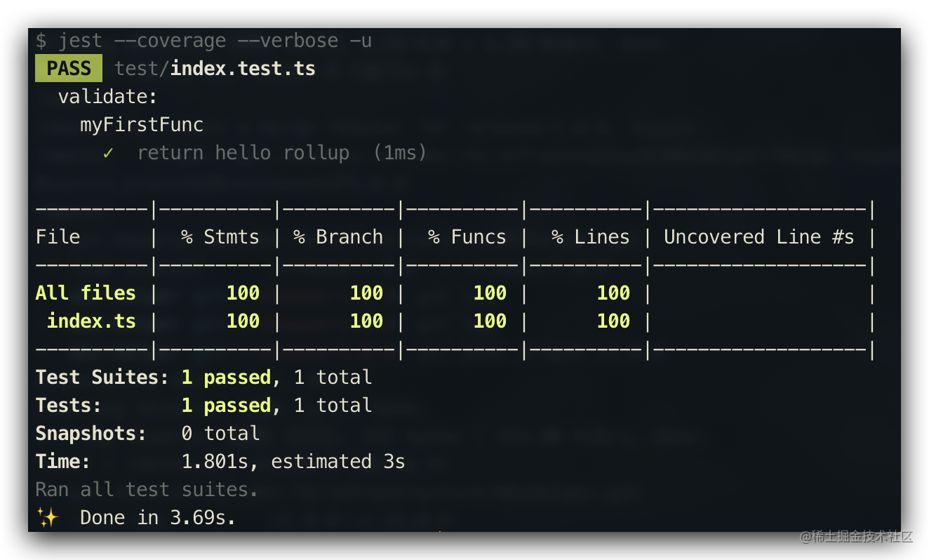Click the green checkmark before return hello rollup

click(108, 153)
